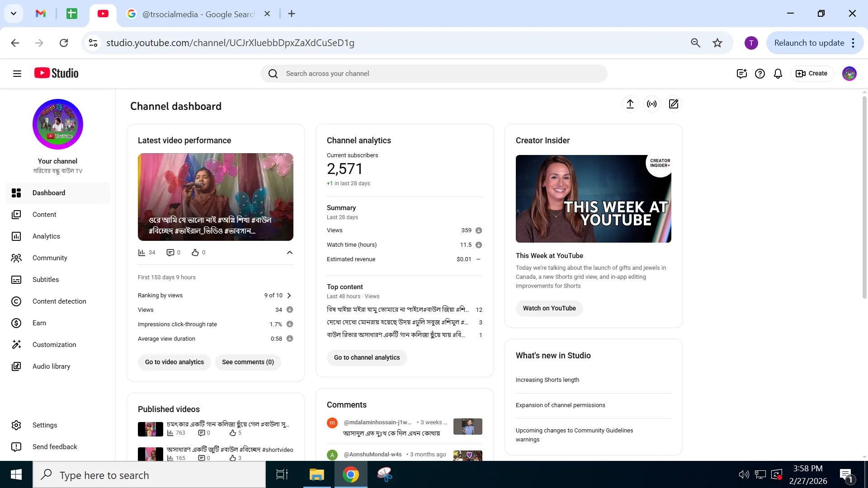The width and height of the screenshot is (868, 488).
Task: Open Increasing Shorts length news item
Action: [547, 380]
